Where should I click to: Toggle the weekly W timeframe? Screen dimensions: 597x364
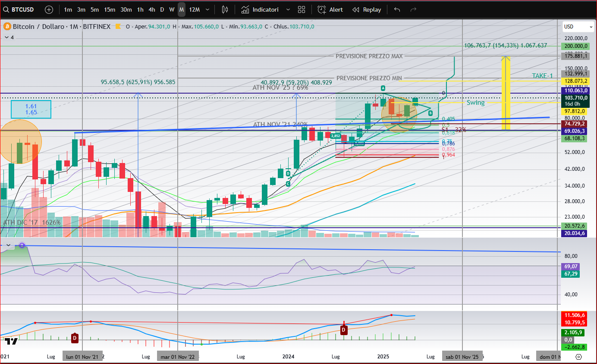point(172,9)
